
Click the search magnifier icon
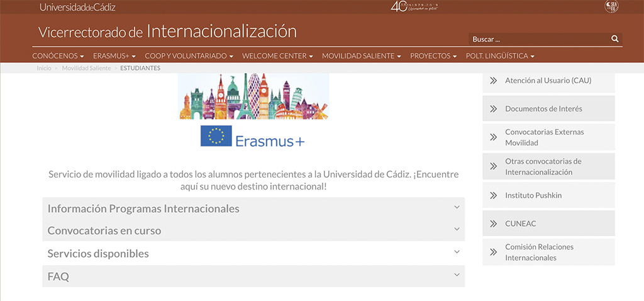(614, 39)
